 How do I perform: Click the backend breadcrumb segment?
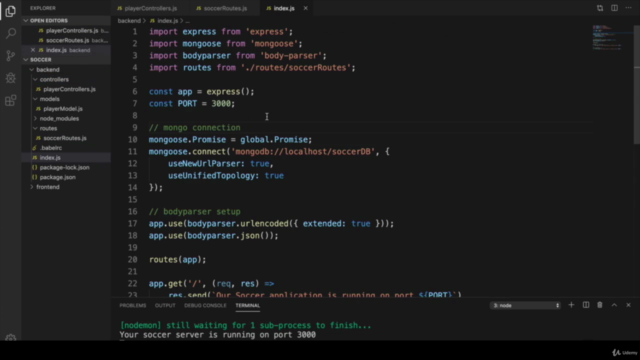coord(129,20)
